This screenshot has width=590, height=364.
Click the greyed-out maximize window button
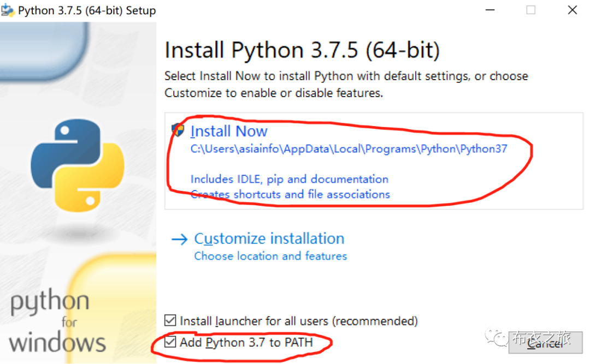(x=530, y=10)
